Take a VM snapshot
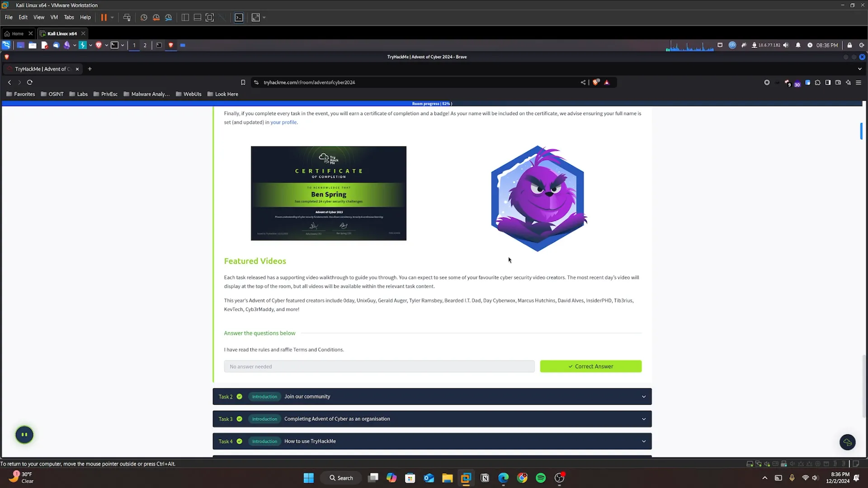The width and height of the screenshot is (868, 488). [144, 18]
